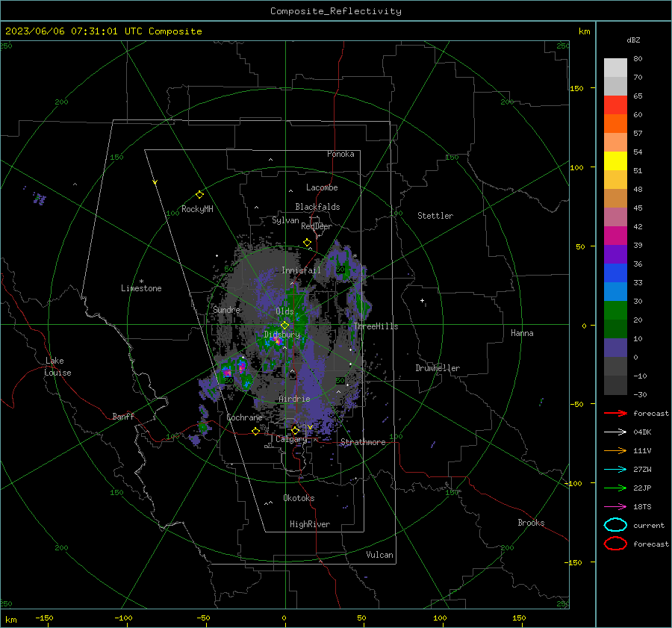The image size is (672, 628).
Task: Click the purple 39-36 dBZ color swatch
Action: point(615,255)
